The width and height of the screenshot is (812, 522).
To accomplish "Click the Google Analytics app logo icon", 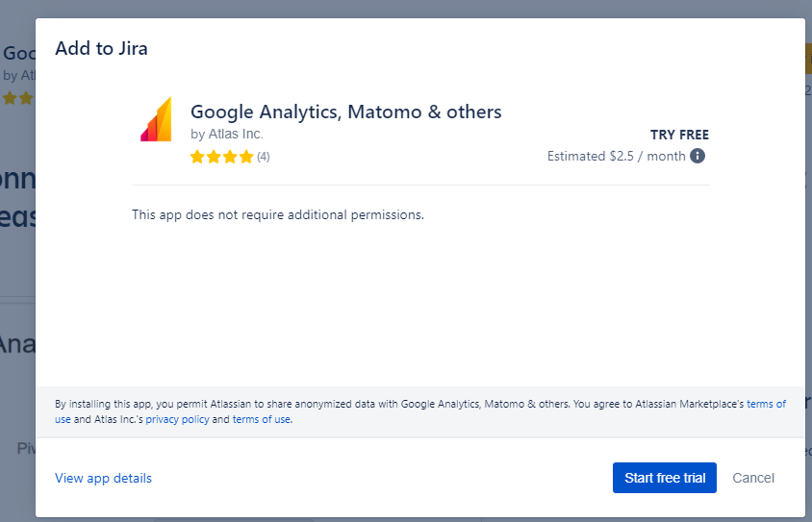I will pos(156,119).
